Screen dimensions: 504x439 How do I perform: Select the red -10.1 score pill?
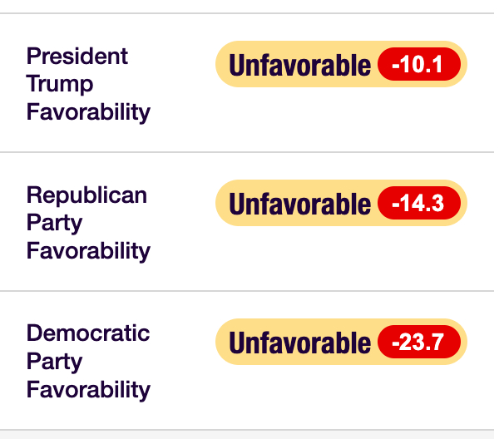click(x=420, y=65)
